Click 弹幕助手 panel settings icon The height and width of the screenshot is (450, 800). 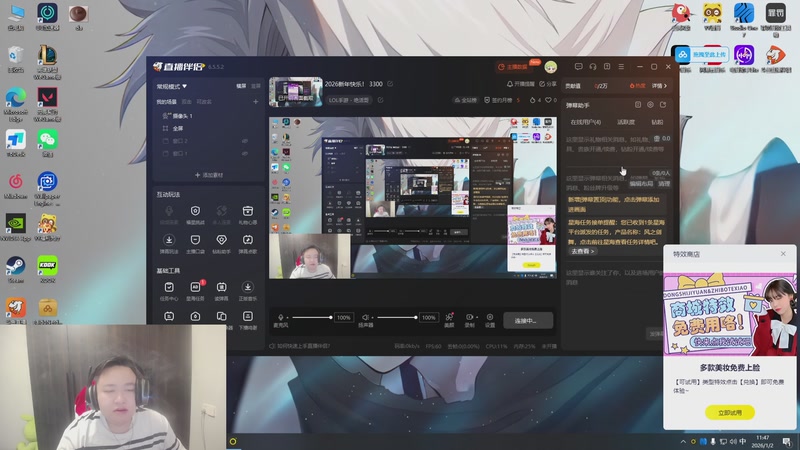[x=651, y=105]
